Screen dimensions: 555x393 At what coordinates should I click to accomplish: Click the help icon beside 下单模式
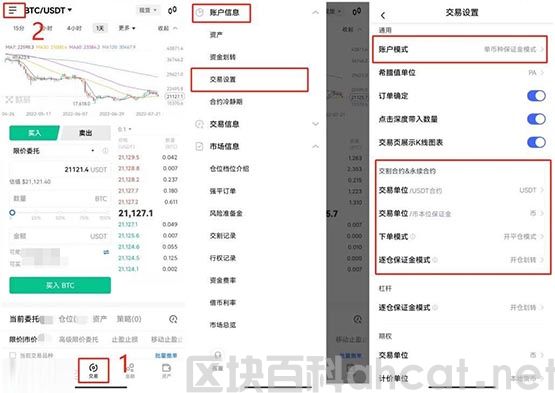(x=412, y=237)
